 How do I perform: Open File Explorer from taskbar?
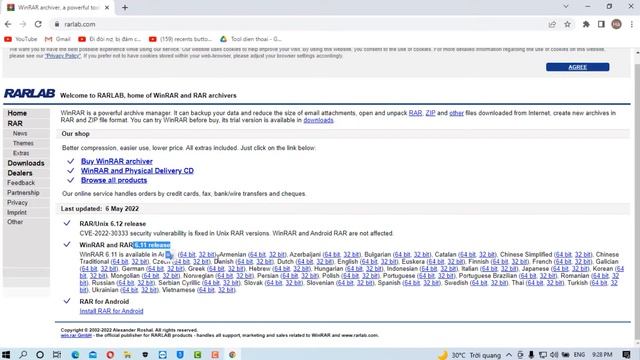coord(128,354)
